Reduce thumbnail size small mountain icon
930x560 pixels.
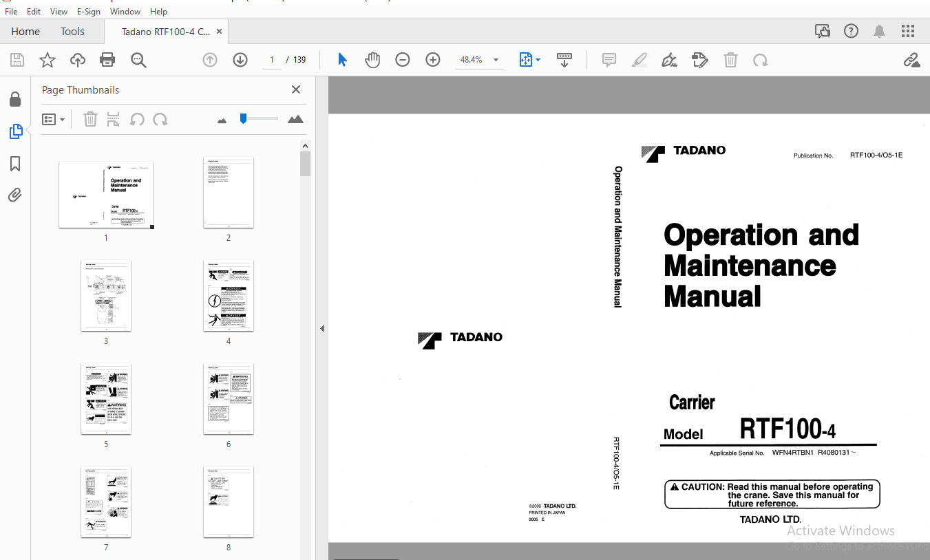pyautogui.click(x=222, y=120)
